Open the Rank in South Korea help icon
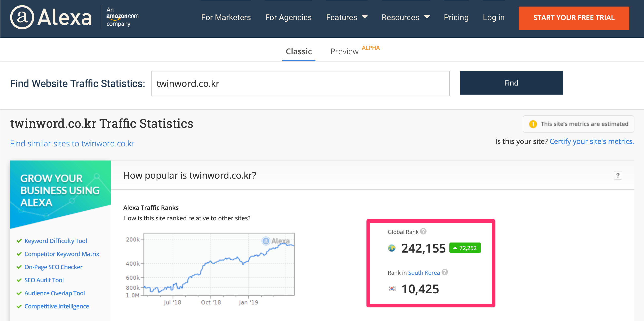The height and width of the screenshot is (321, 644). [445, 272]
